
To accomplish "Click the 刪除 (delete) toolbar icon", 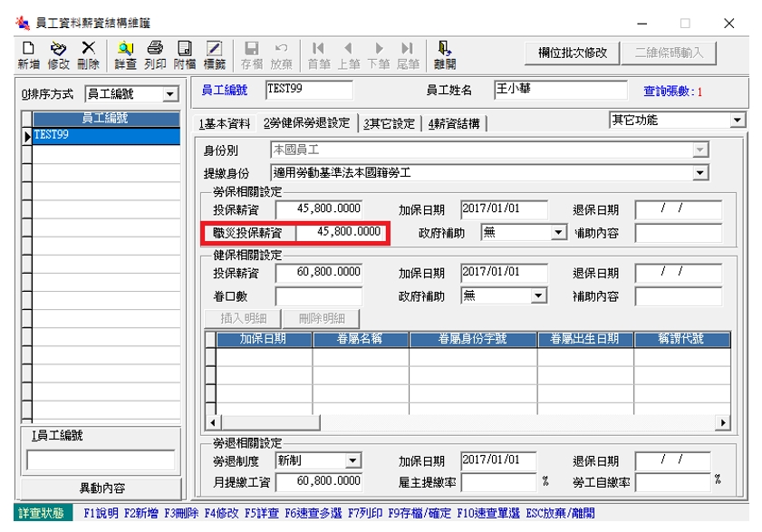I will 88,54.
